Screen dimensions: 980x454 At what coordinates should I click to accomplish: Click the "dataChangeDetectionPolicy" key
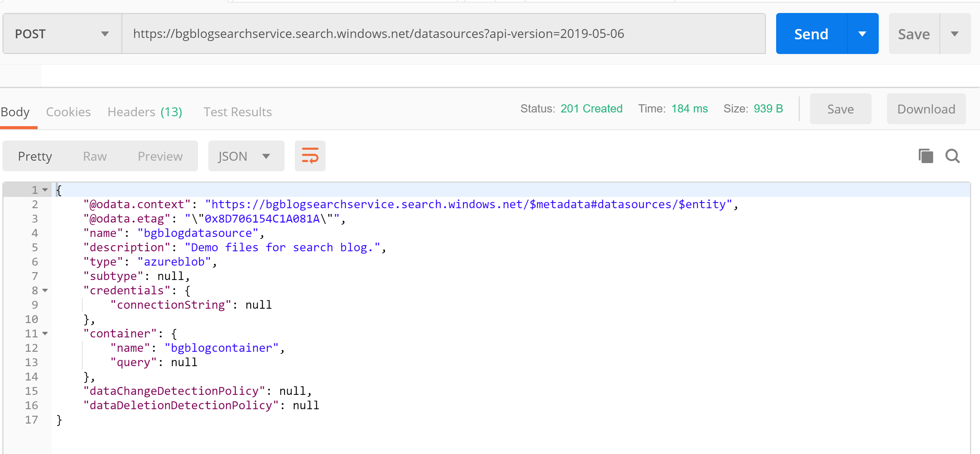point(174,391)
